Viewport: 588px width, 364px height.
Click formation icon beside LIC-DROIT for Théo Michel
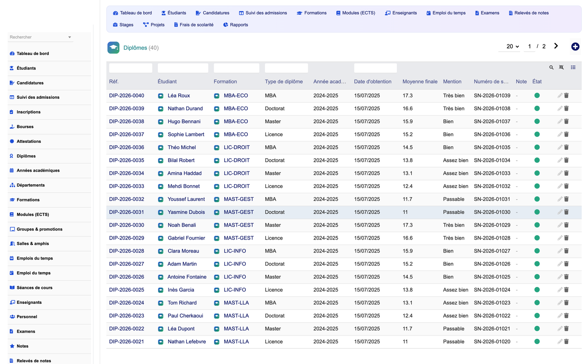216,148
